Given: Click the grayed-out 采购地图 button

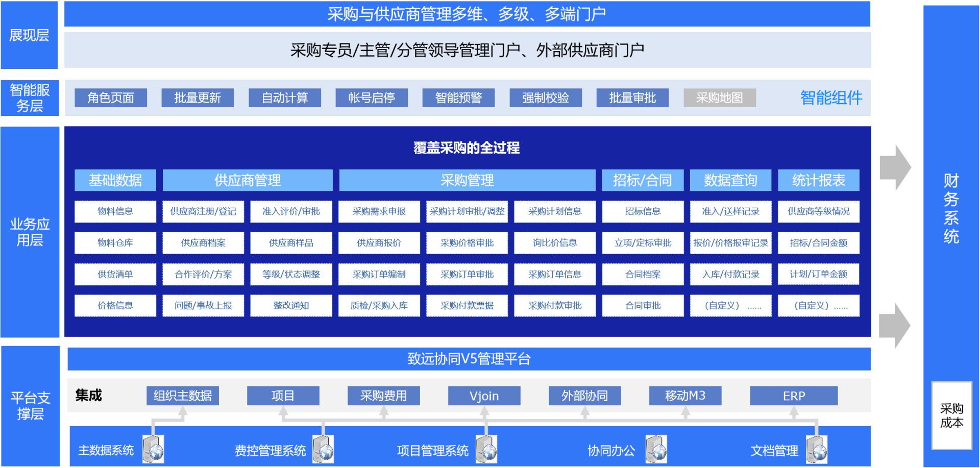Looking at the screenshot, I should click(x=719, y=97).
